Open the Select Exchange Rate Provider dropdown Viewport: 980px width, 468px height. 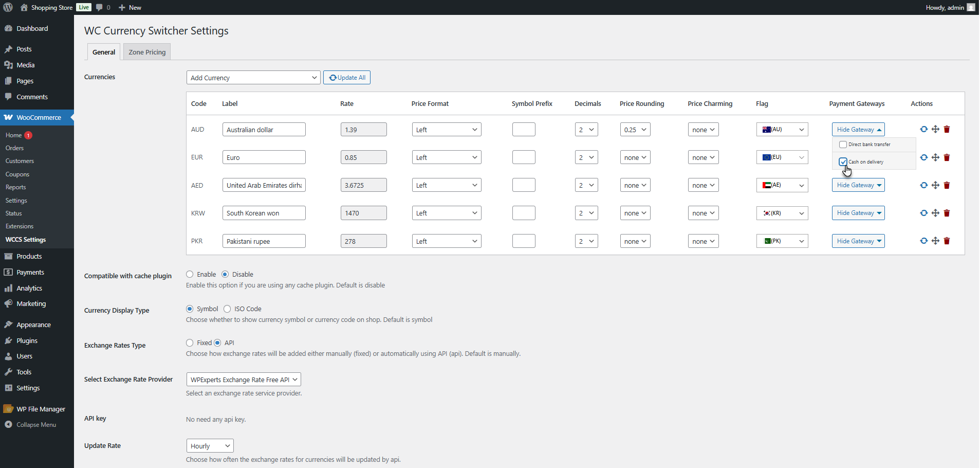[x=244, y=380]
